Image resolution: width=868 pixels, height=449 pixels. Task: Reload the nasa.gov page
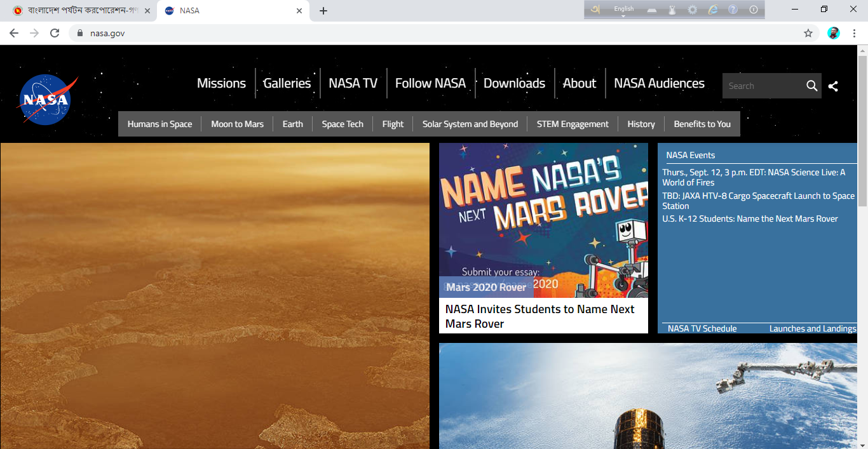click(55, 33)
